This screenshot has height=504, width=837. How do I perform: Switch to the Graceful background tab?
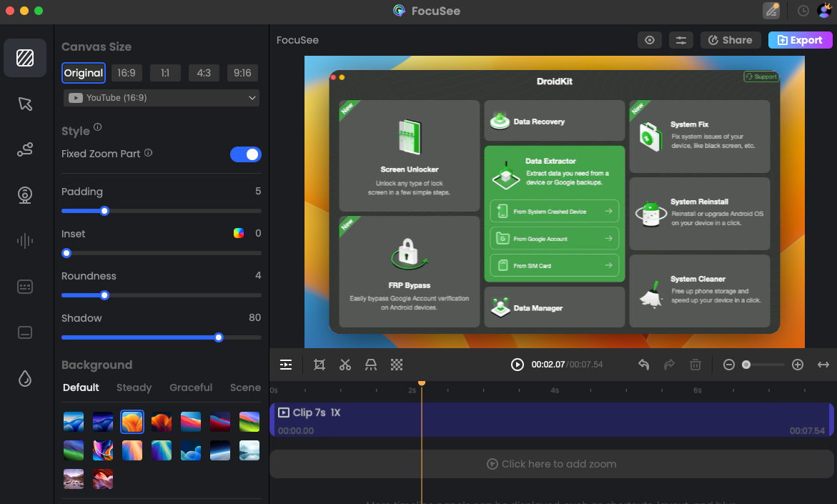pyautogui.click(x=191, y=387)
